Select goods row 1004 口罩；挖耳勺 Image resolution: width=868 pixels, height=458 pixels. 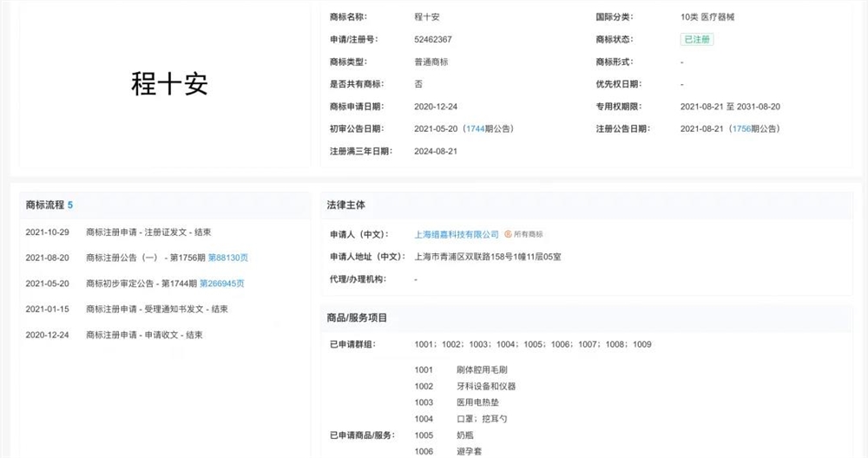[461, 419]
